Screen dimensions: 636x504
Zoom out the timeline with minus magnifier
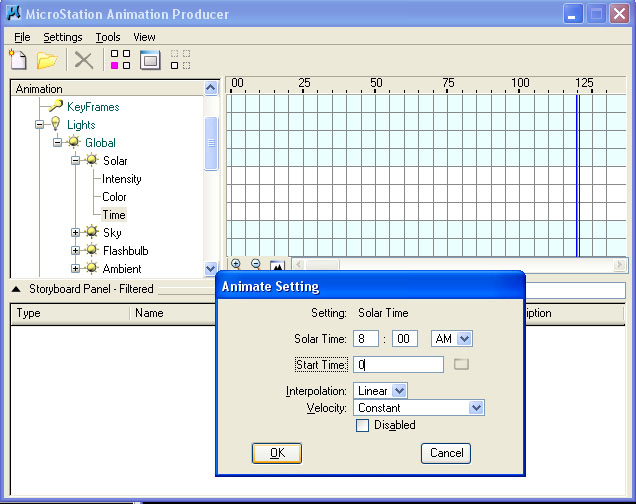pyautogui.click(x=256, y=264)
